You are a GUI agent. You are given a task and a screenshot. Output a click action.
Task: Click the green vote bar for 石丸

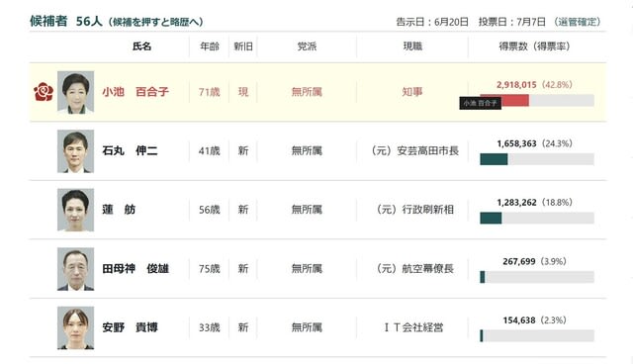click(494, 159)
